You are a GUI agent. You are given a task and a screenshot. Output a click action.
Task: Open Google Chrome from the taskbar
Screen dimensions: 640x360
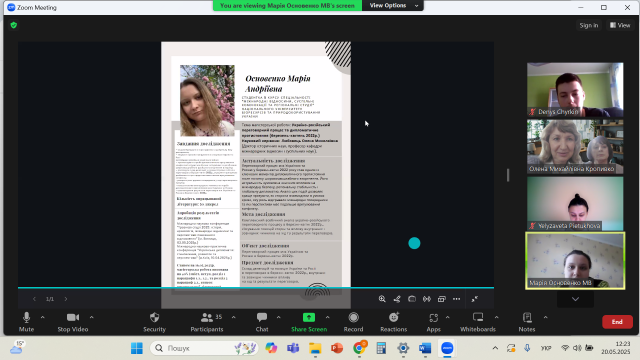(359, 348)
